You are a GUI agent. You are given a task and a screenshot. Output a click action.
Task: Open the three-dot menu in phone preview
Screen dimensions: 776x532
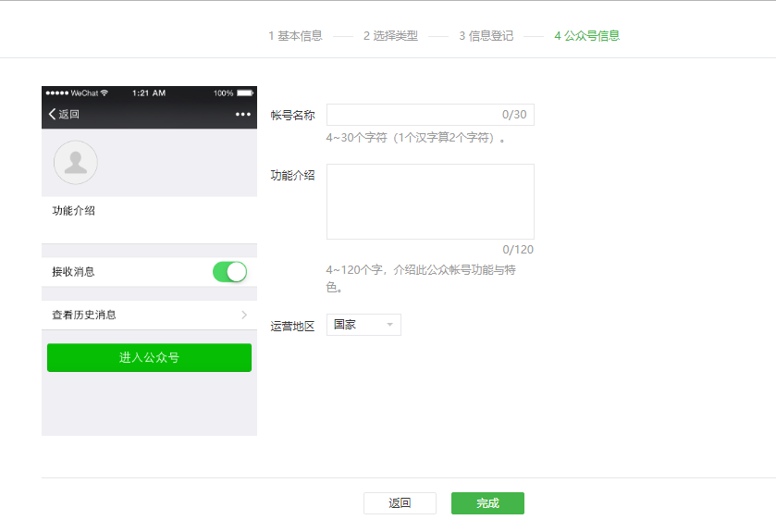[243, 115]
